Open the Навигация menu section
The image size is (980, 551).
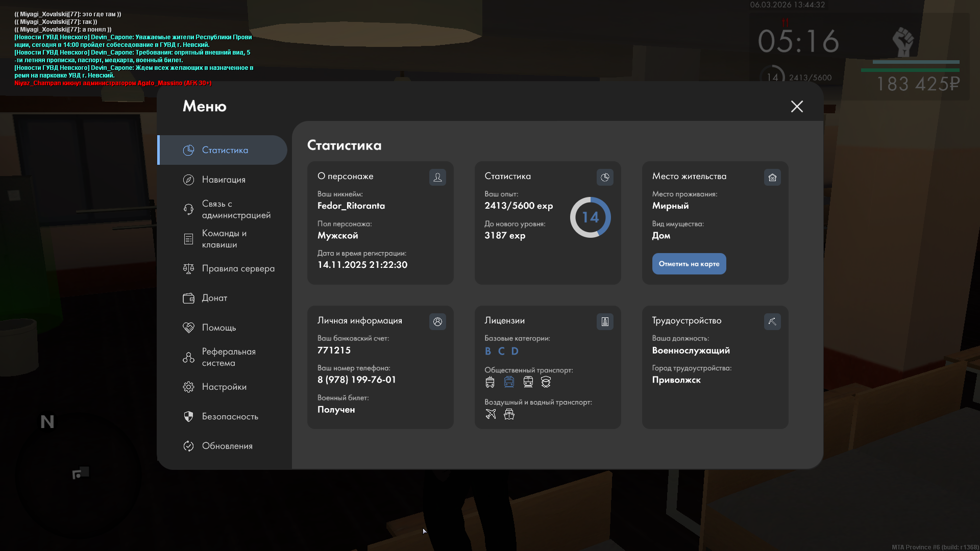(223, 180)
